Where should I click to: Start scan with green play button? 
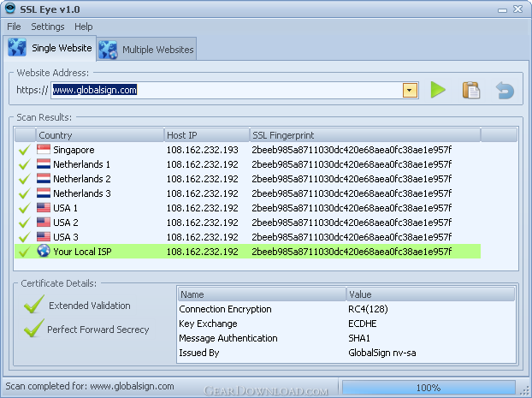(438, 90)
